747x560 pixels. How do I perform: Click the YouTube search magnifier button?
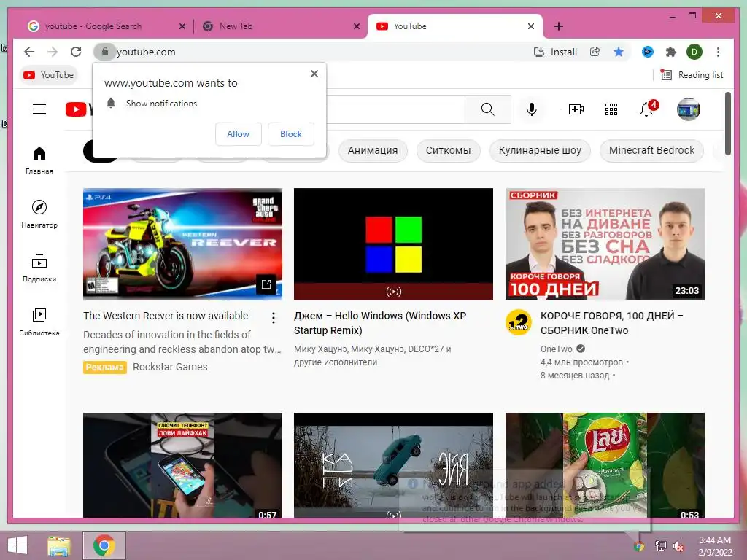tap(488, 109)
